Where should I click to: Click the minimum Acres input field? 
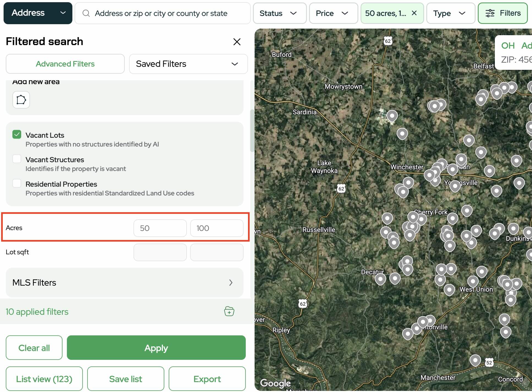160,228
